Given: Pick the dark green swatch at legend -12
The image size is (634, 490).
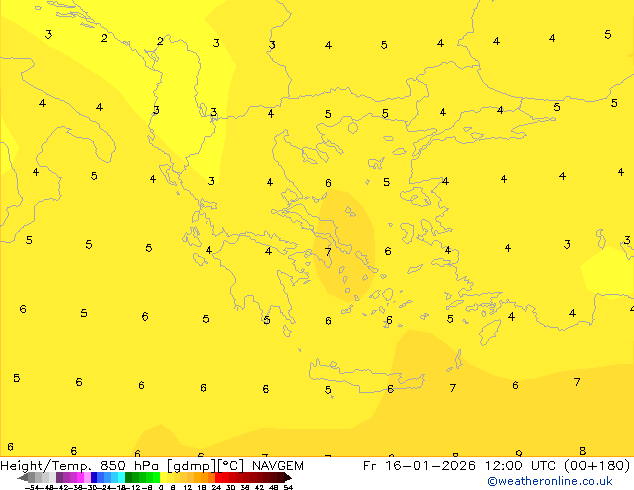Looking at the screenshot, I should point(129,477).
